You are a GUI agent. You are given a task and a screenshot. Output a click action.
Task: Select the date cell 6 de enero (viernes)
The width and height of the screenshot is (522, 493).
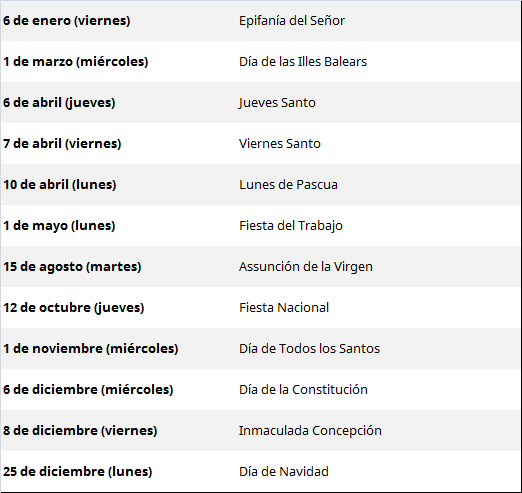pos(67,21)
